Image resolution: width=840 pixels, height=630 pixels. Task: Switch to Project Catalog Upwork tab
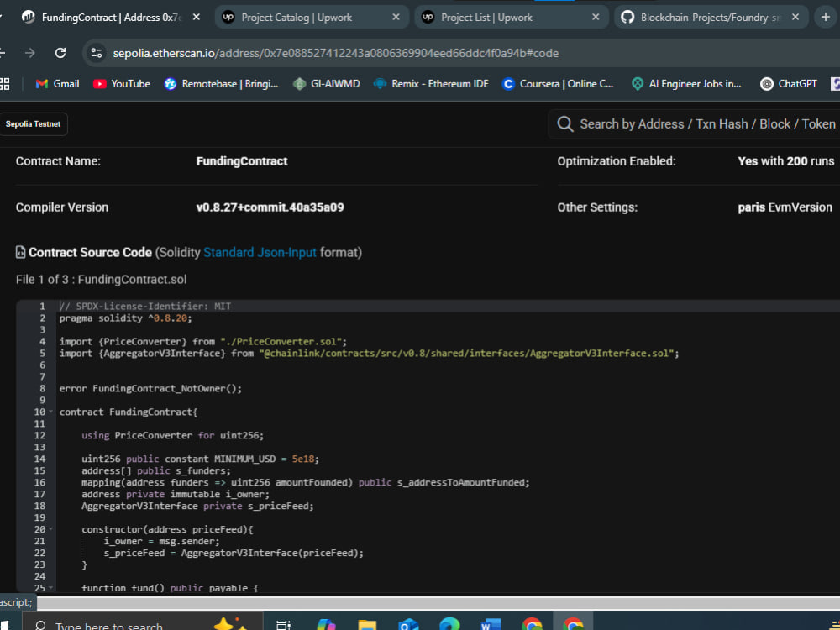click(x=311, y=17)
